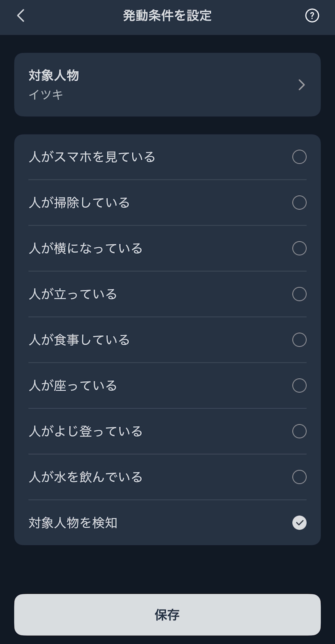Select the 人がよじ登っている radio button
The height and width of the screenshot is (644, 335).
click(299, 431)
